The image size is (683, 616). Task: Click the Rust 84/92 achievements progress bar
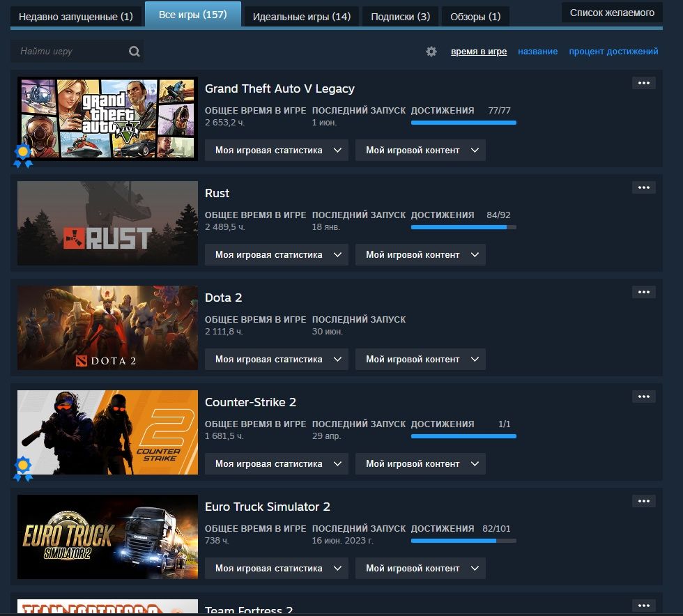(x=463, y=227)
